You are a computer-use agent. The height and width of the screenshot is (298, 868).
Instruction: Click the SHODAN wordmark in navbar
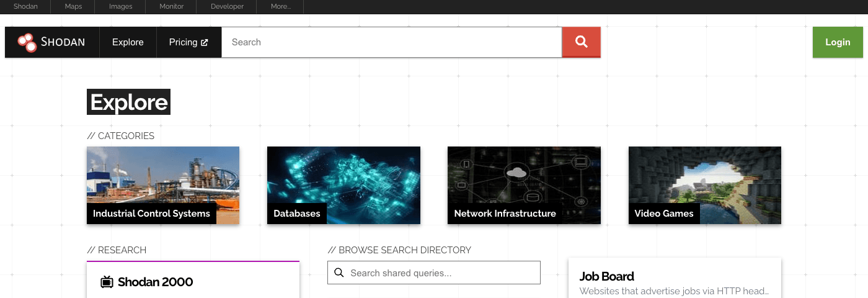63,42
